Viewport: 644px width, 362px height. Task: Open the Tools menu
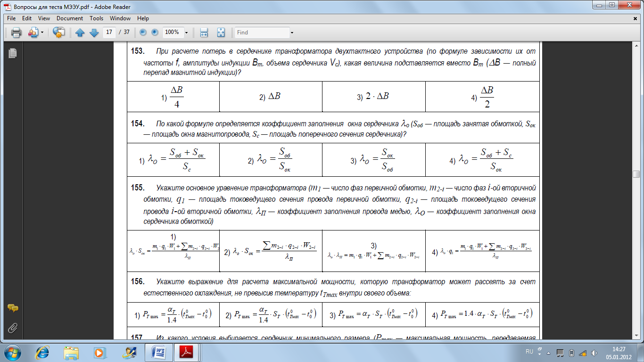click(x=96, y=18)
